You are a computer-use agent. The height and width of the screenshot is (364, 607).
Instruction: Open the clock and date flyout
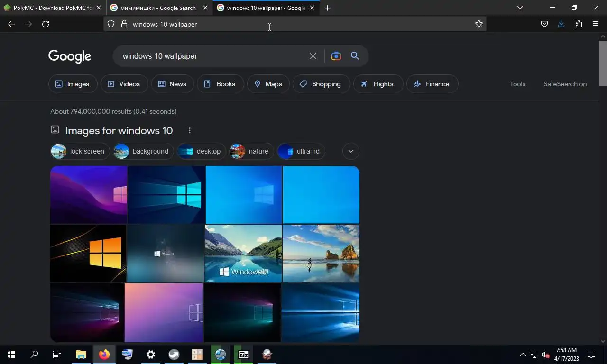pos(566,355)
